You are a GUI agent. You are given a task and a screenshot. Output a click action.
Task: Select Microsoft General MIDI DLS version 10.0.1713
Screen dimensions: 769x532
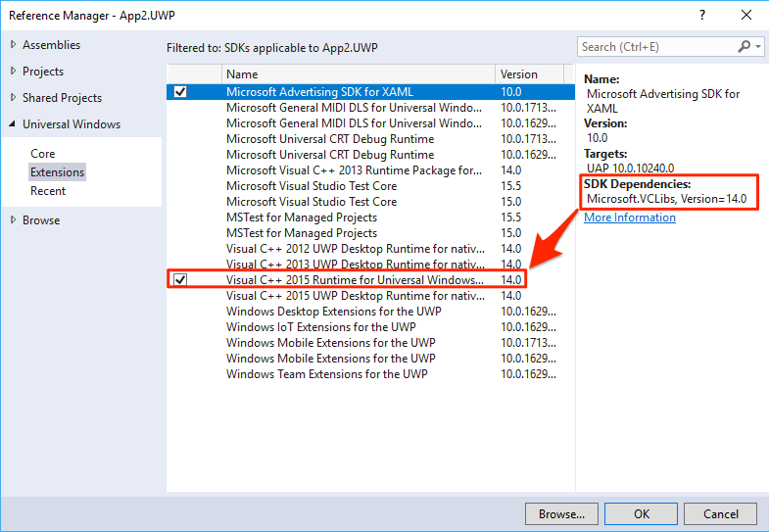(x=370, y=108)
